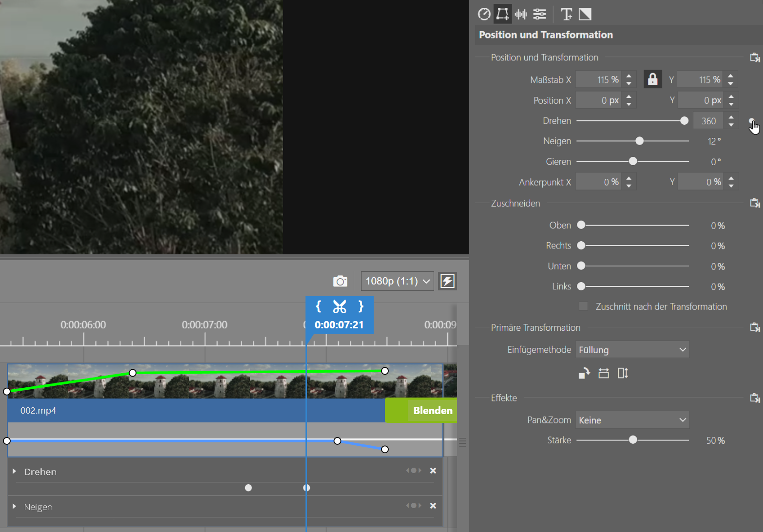Open the Pan&Zoom Keine dropdown
Viewport: 763px width, 532px height.
tap(632, 420)
